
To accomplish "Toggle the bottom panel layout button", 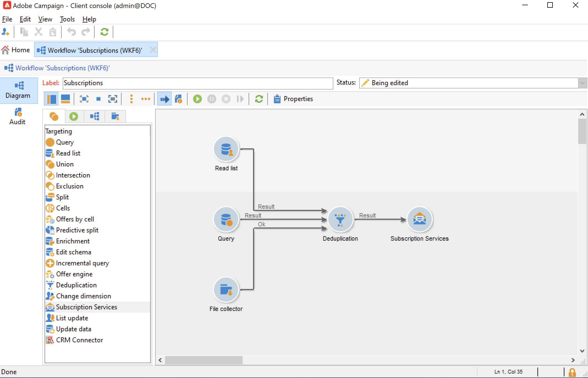I will point(65,99).
